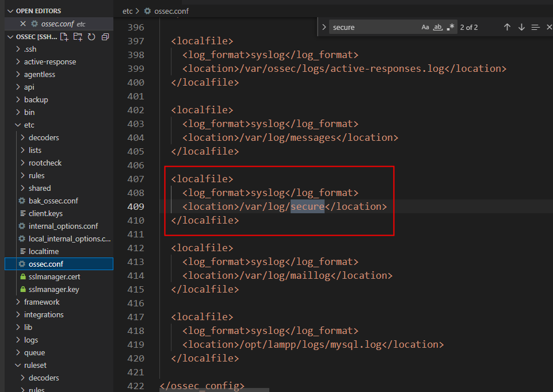Toggle Match Case in find widget
This screenshot has width=553, height=392.
(x=425, y=27)
